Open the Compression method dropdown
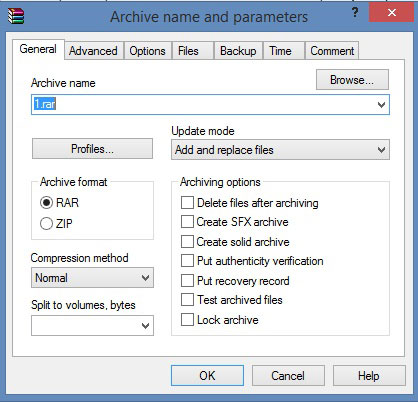This screenshot has width=418, height=402. (92, 278)
